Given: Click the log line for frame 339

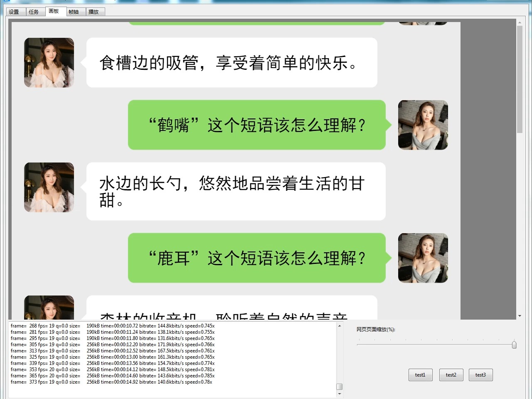Looking at the screenshot, I should click(x=113, y=363).
